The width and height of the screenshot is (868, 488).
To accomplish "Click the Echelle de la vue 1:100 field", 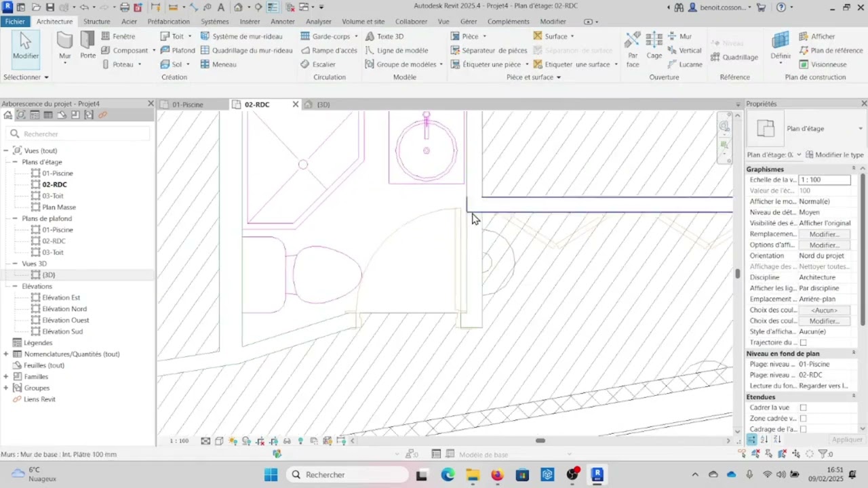I will point(824,180).
